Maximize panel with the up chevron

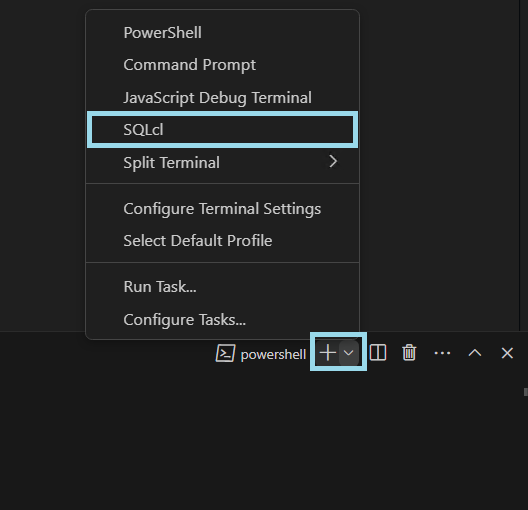pos(475,353)
